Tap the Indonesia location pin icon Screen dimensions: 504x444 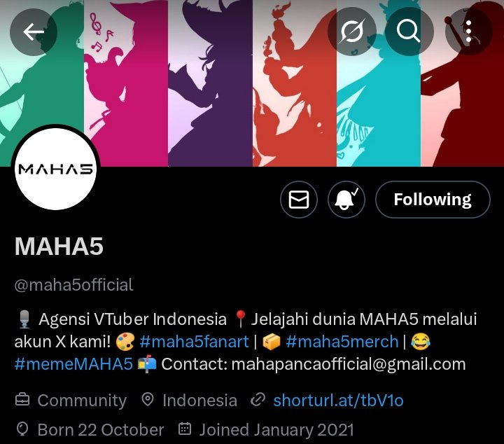[148, 400]
